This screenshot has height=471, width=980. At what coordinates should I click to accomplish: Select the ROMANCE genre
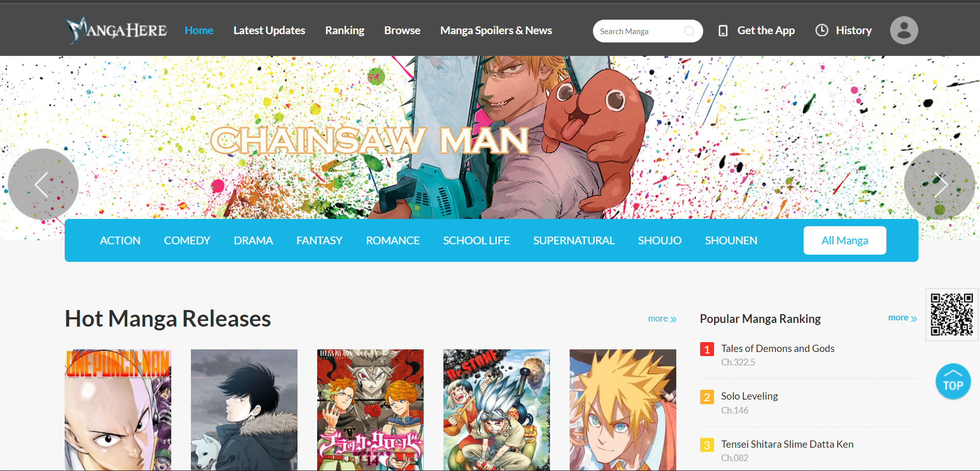click(393, 241)
